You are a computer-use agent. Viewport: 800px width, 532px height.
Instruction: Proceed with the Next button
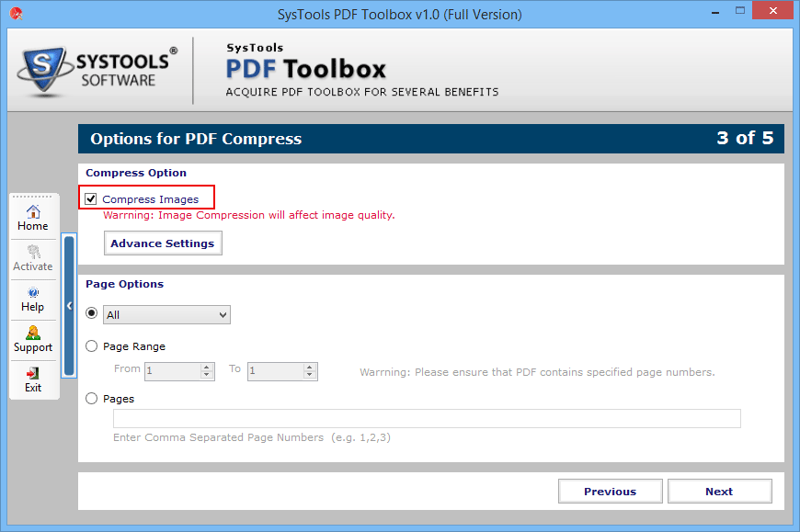(x=719, y=492)
